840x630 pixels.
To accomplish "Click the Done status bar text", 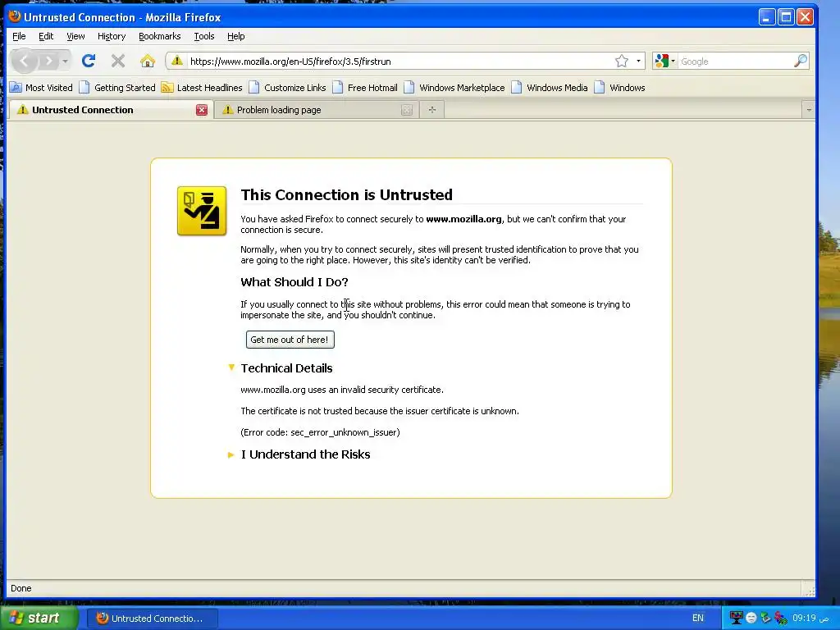I will [21, 588].
